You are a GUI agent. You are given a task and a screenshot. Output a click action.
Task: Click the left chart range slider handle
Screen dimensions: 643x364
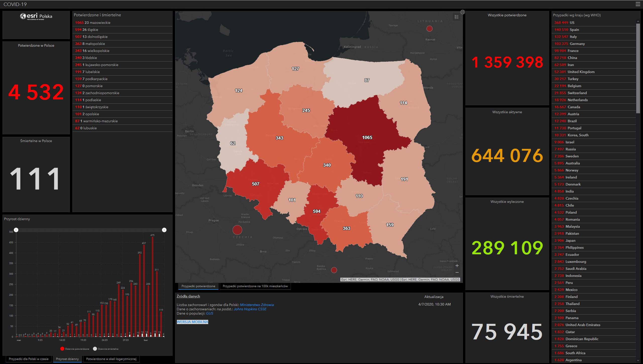[x=16, y=230]
